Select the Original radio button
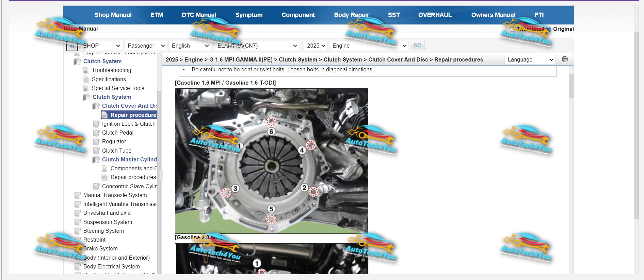Viewport: 644px width, 280px height. pos(549,29)
